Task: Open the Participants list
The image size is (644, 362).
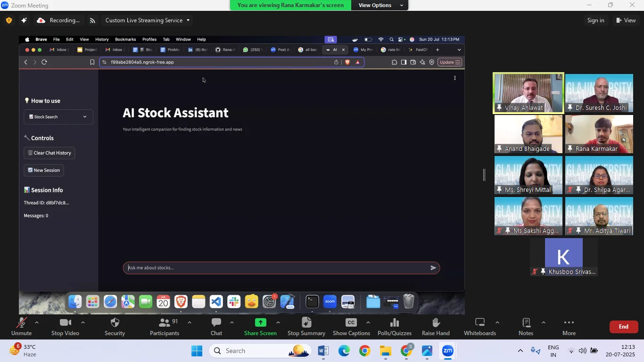Action: point(164,323)
